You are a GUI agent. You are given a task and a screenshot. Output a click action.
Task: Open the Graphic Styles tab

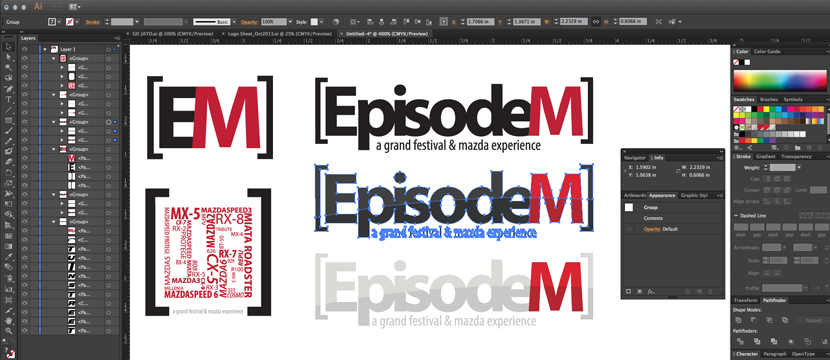click(694, 195)
